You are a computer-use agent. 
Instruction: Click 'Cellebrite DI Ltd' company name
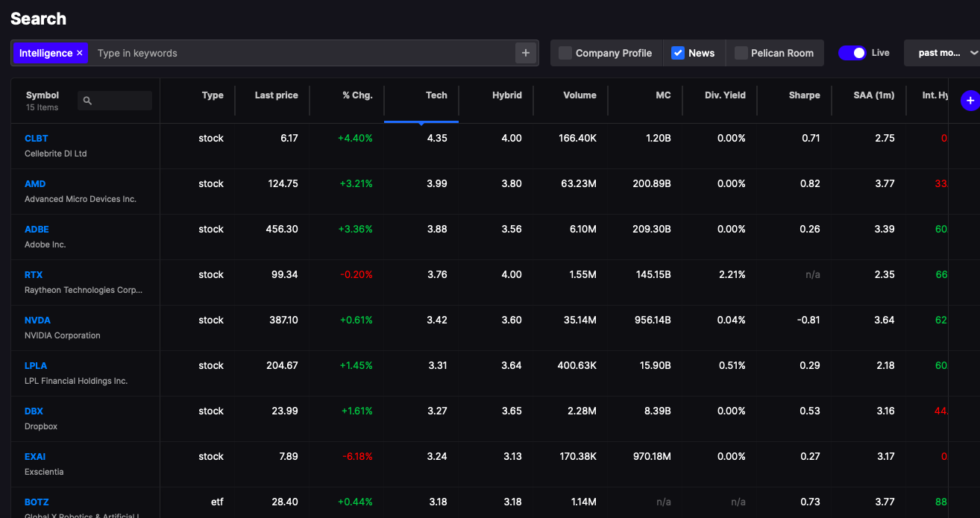(x=56, y=154)
